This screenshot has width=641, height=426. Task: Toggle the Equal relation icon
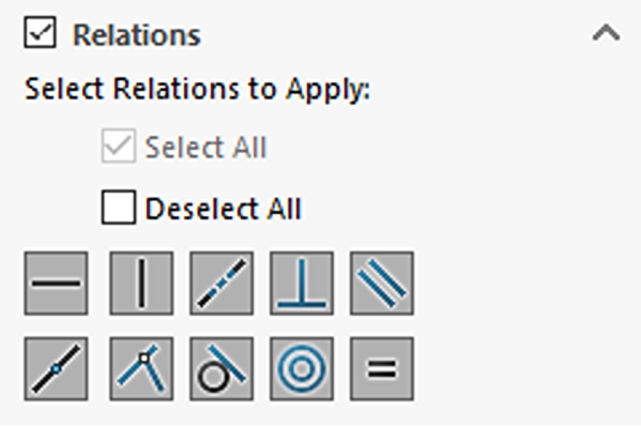point(382,369)
